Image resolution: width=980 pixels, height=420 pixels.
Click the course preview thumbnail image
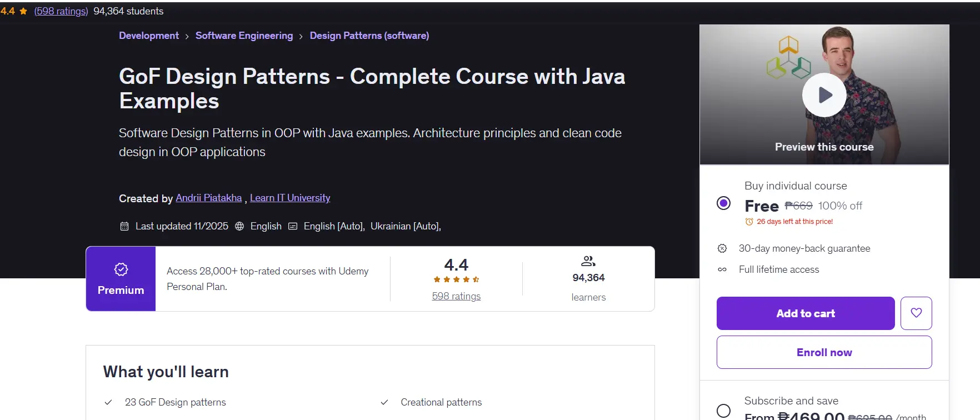824,94
